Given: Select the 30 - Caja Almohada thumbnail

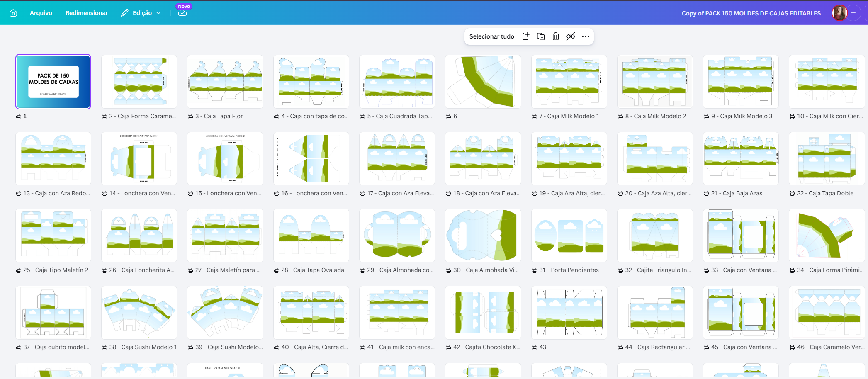Looking at the screenshot, I should (x=483, y=235).
